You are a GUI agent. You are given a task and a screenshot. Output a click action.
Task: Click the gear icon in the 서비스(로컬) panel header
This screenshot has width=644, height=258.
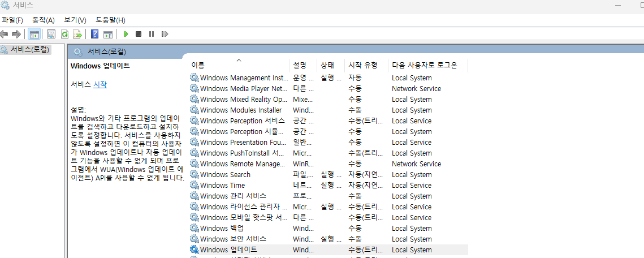click(x=77, y=51)
